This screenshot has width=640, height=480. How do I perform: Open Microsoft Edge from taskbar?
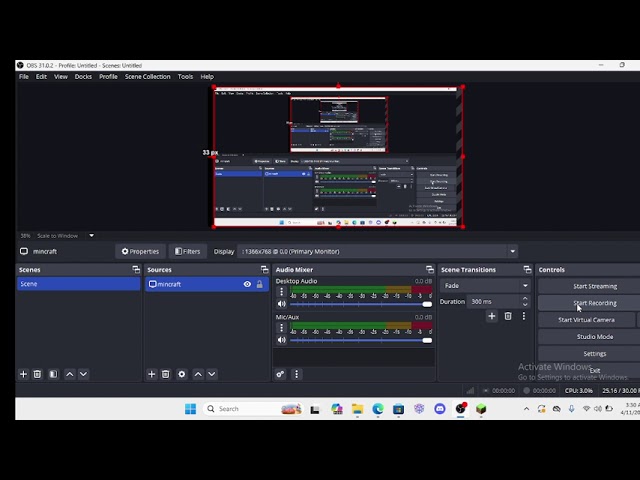coord(378,409)
